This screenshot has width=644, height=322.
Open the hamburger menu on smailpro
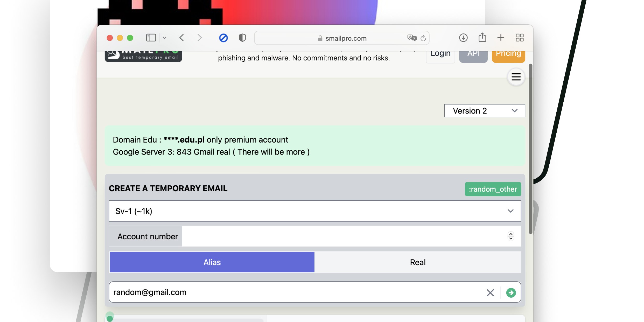click(516, 77)
